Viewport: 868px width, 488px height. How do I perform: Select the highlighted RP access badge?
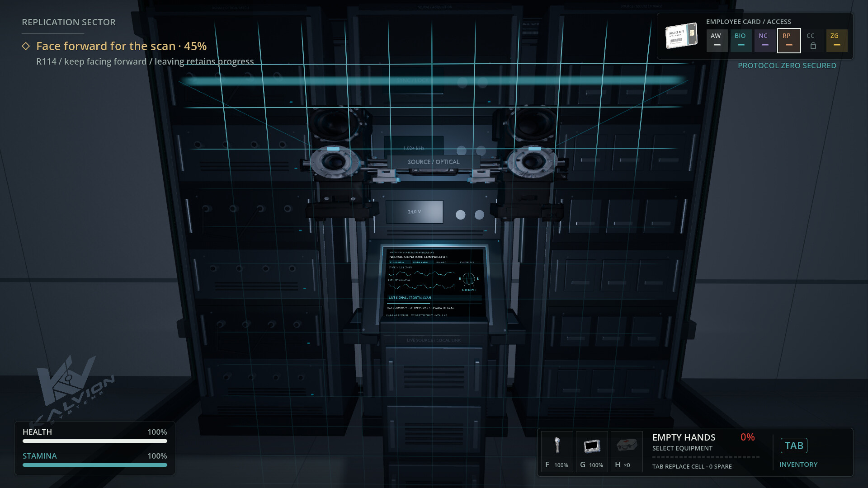pyautogui.click(x=789, y=41)
